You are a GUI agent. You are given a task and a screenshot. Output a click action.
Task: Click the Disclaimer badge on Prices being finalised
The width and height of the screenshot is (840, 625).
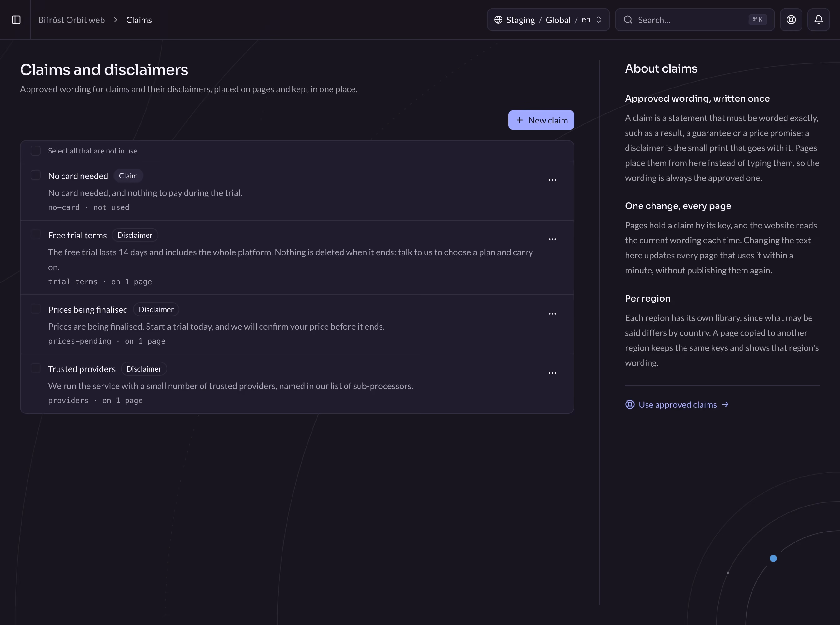156,310
